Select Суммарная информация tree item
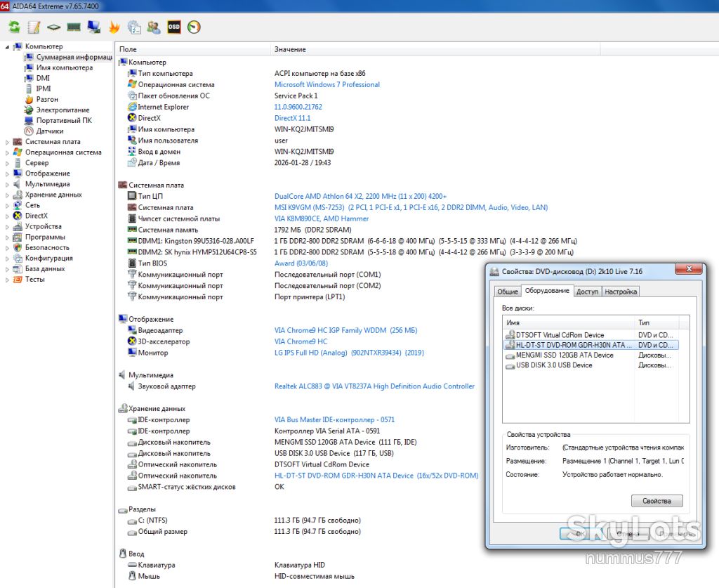This screenshot has width=719, height=588. tap(74, 57)
